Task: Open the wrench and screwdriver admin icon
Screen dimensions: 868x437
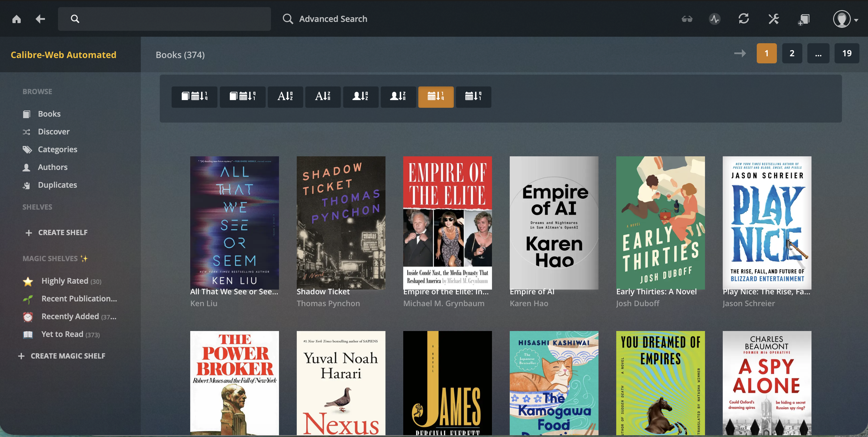Action: (x=774, y=19)
